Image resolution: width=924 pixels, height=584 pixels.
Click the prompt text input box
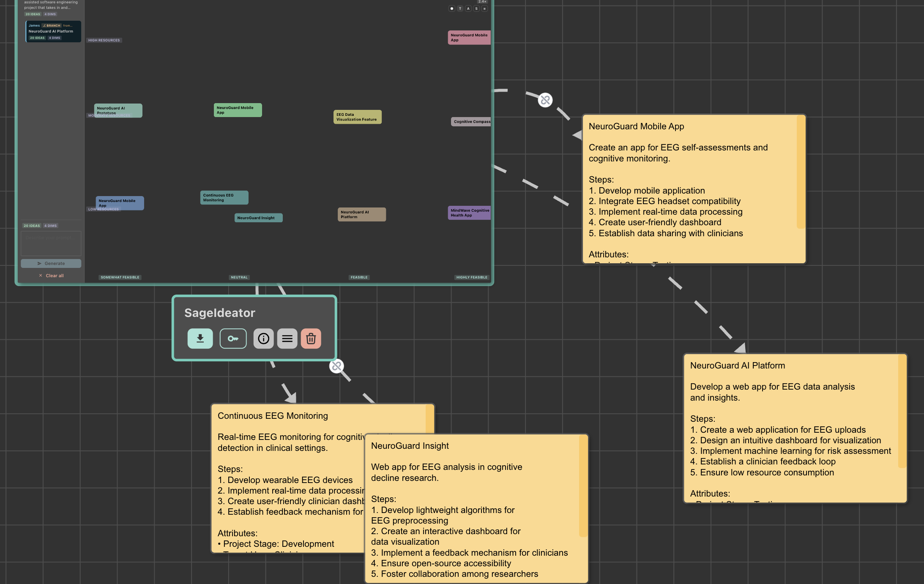[x=51, y=243]
